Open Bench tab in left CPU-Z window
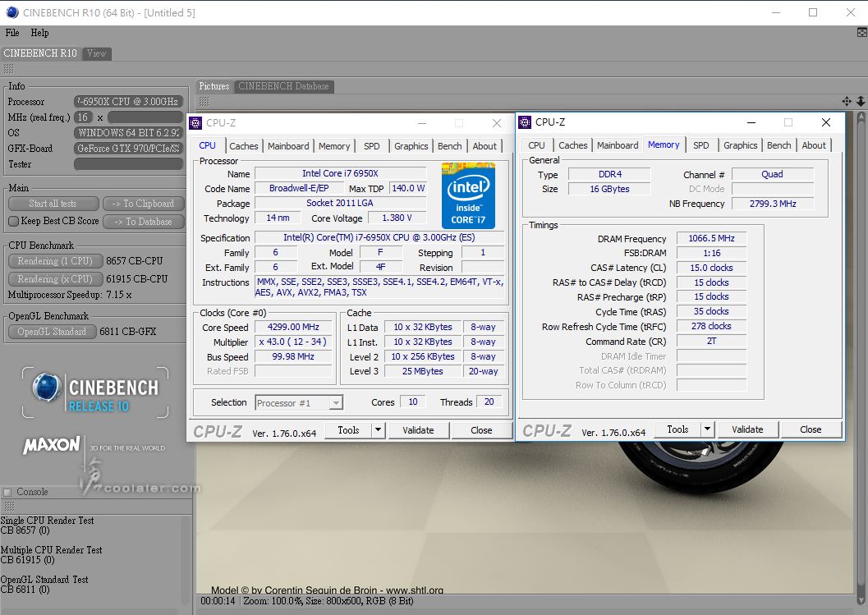 pos(449,146)
